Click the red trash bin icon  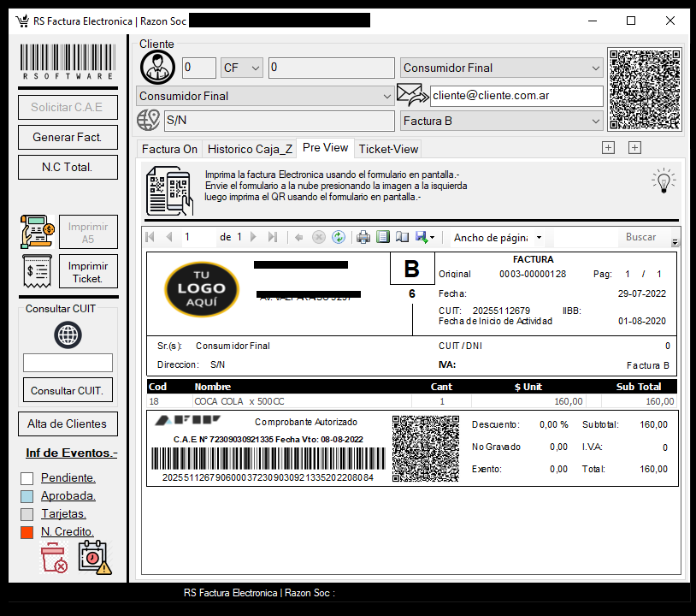[54, 557]
